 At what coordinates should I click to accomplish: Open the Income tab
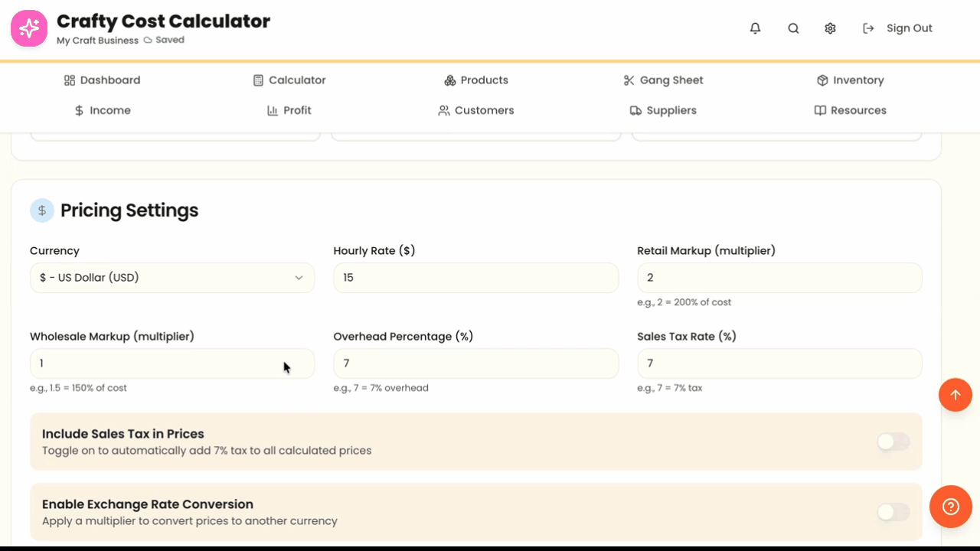click(x=102, y=110)
